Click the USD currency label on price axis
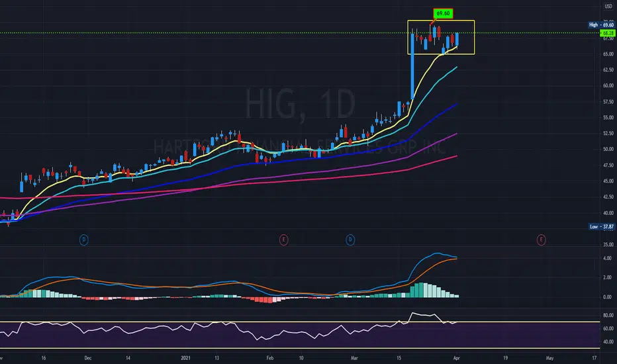 click(x=608, y=7)
